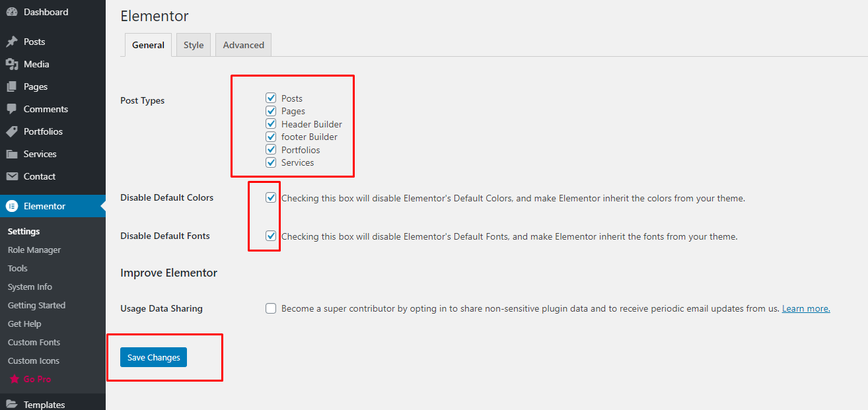Click the Comments speech bubble icon
This screenshot has width=868, height=410.
pos(12,109)
